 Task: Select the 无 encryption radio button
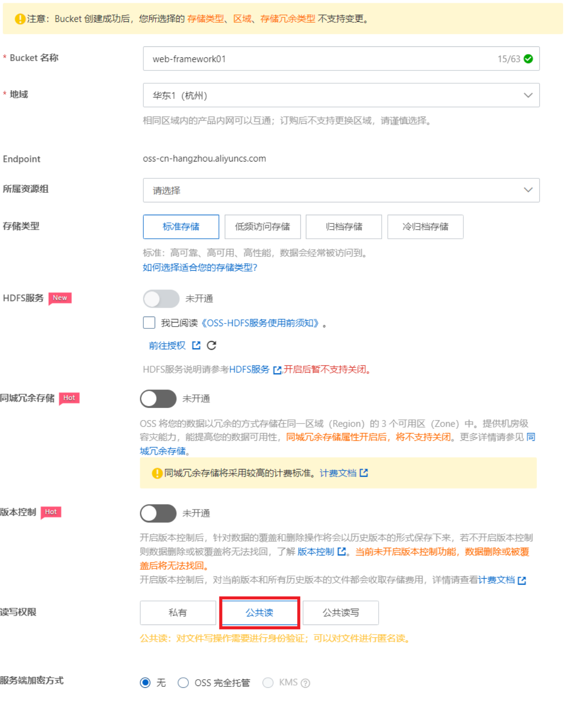[x=145, y=682]
